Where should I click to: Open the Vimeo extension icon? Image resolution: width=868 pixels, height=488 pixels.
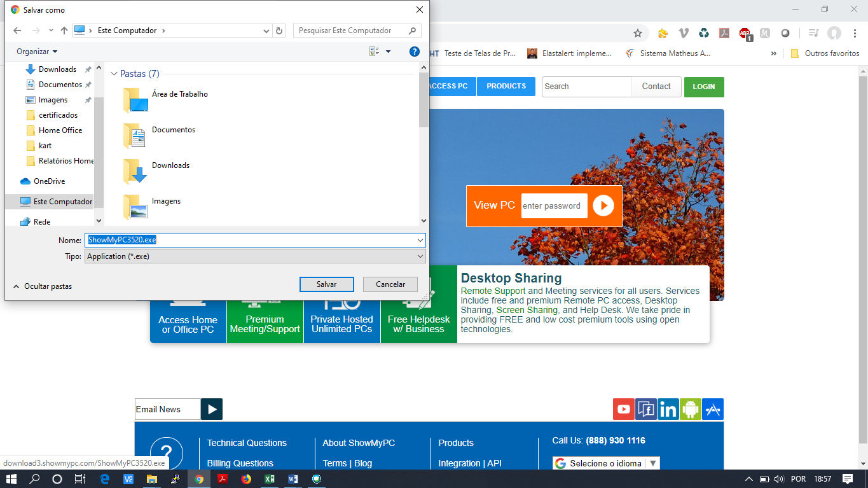tap(684, 33)
